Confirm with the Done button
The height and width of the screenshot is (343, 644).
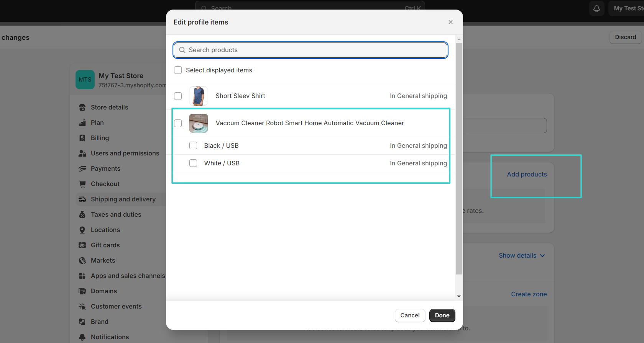442,315
